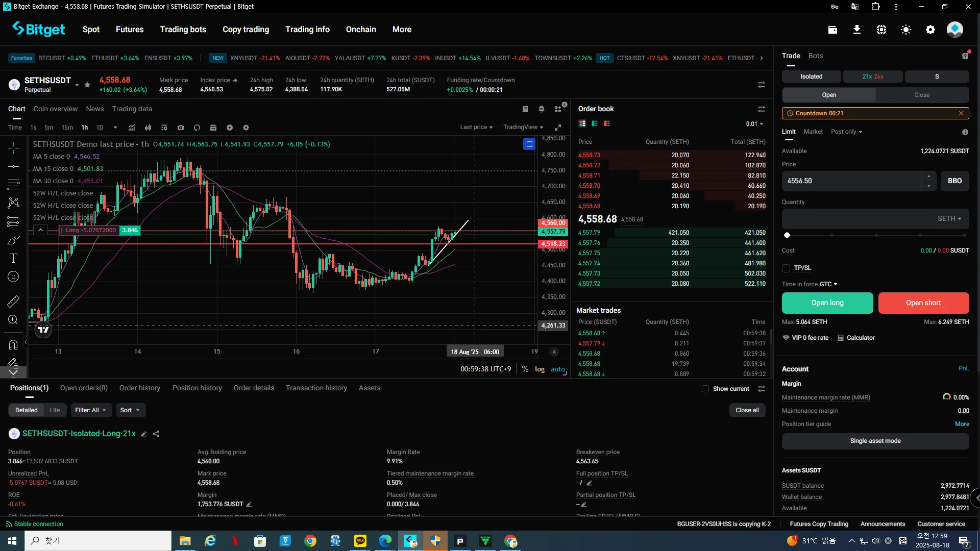Click the Close all button
The height and width of the screenshot is (551, 980).
click(747, 410)
